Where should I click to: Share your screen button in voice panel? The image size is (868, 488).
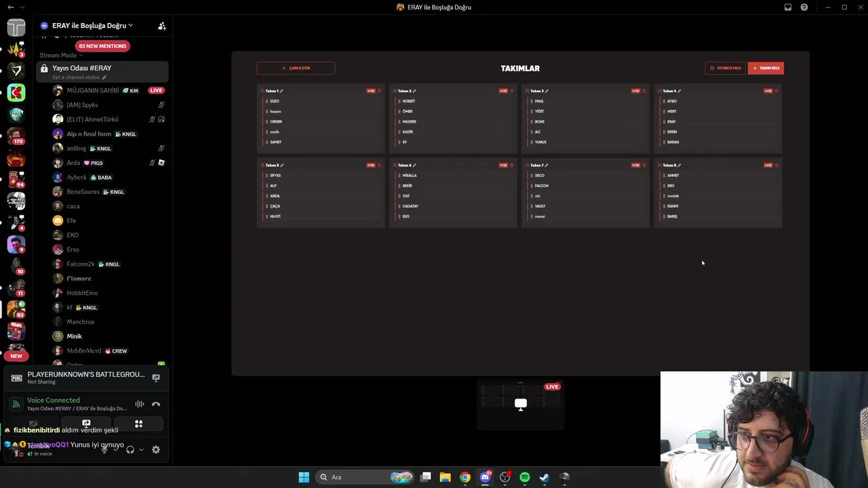tap(86, 424)
